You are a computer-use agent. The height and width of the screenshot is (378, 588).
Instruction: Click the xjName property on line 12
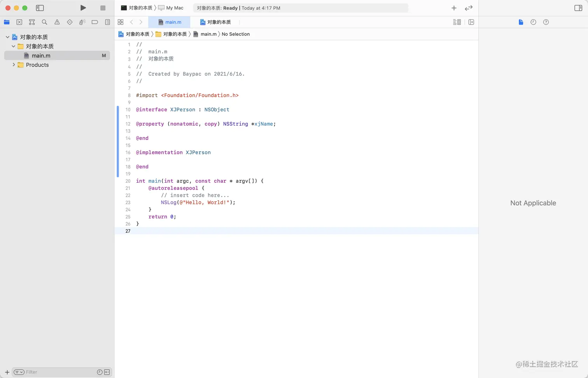point(264,124)
